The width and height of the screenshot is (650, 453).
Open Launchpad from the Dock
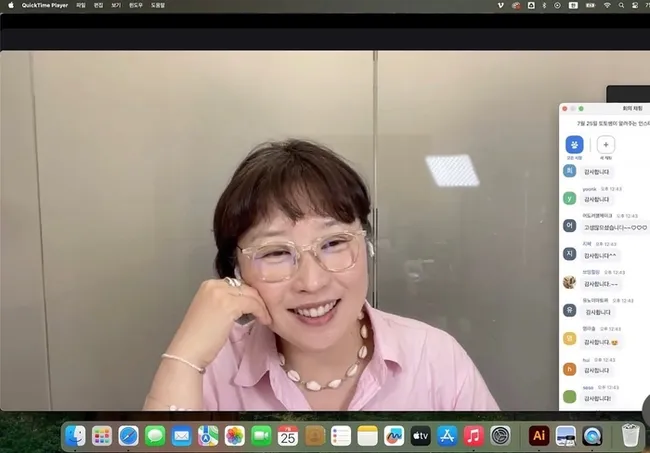102,436
